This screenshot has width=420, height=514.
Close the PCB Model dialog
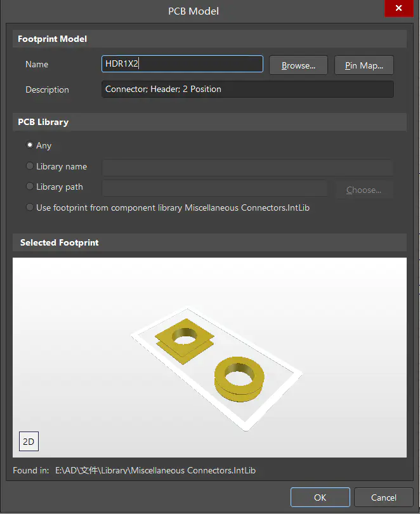coord(398,9)
